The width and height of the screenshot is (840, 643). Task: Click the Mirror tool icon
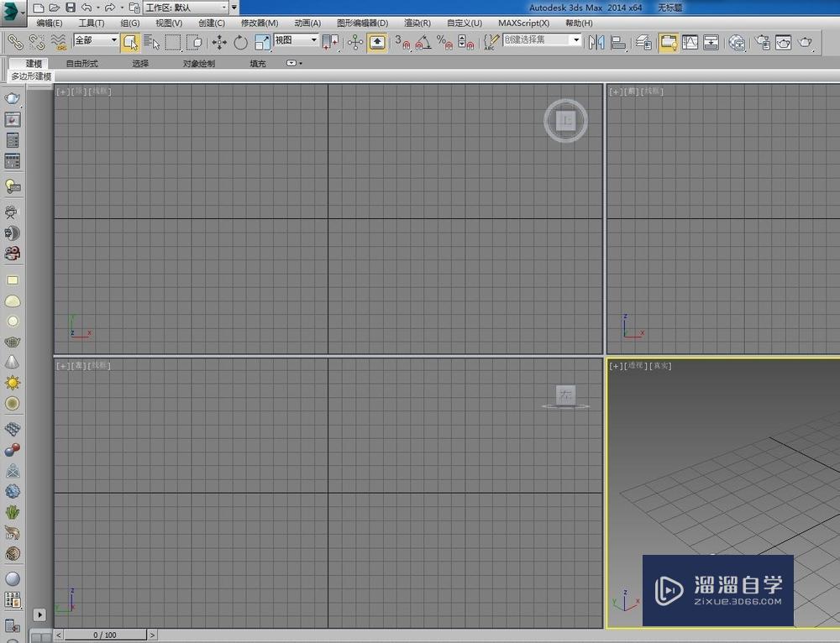tap(596, 41)
